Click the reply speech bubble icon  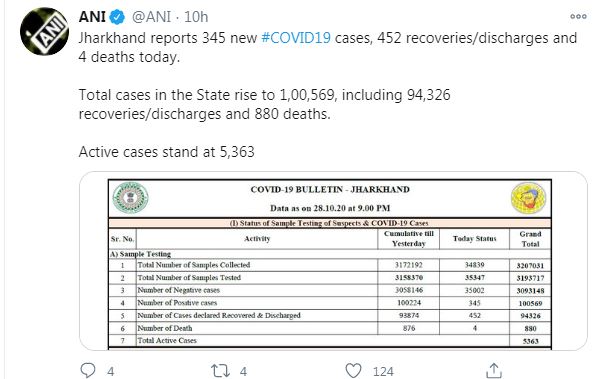[x=88, y=370]
